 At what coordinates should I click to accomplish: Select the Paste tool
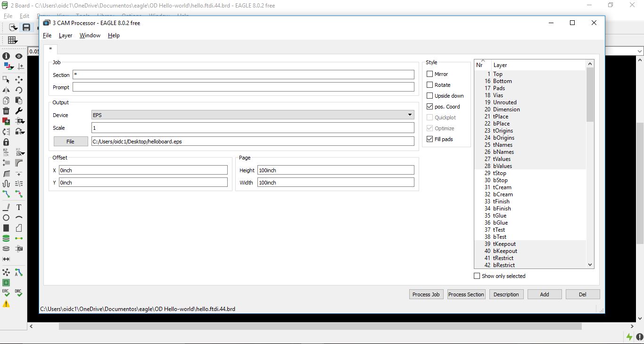pyautogui.click(x=19, y=101)
